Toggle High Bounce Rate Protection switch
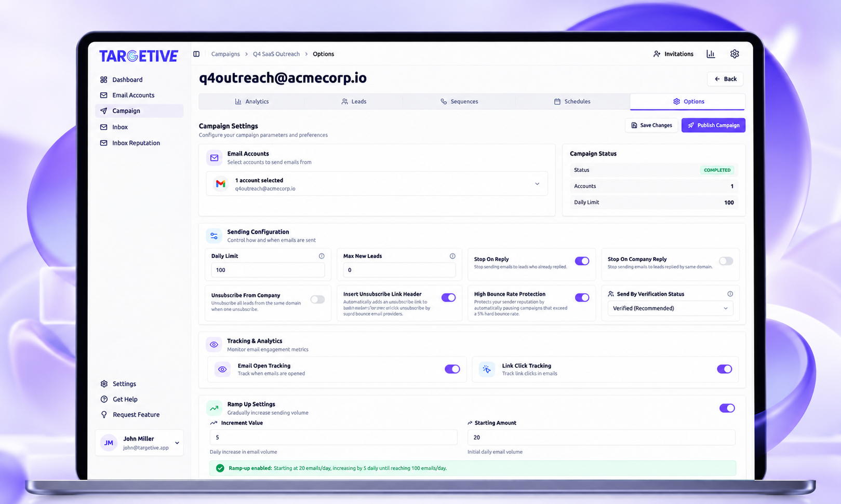841x504 pixels. (x=582, y=297)
